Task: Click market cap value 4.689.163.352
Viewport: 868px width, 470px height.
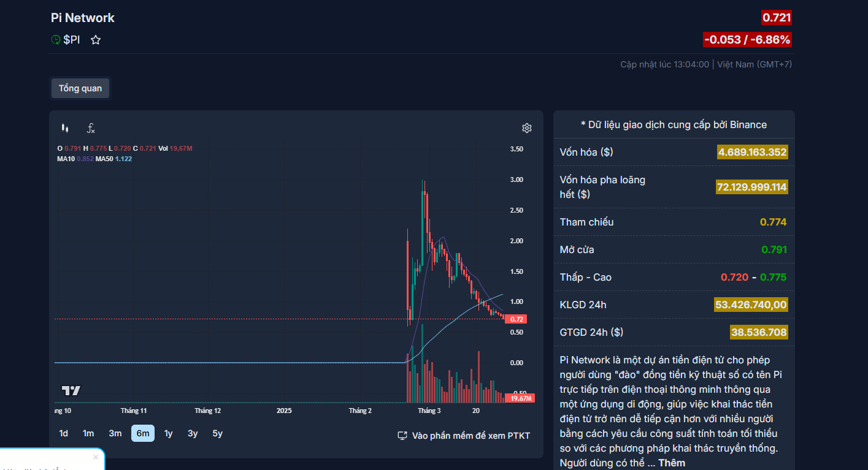Action: 752,152
